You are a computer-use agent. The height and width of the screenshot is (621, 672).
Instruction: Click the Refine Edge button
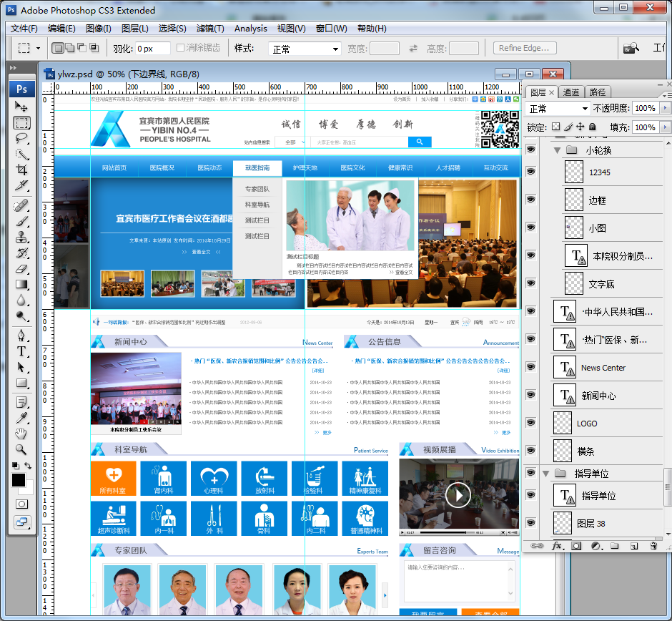point(525,48)
